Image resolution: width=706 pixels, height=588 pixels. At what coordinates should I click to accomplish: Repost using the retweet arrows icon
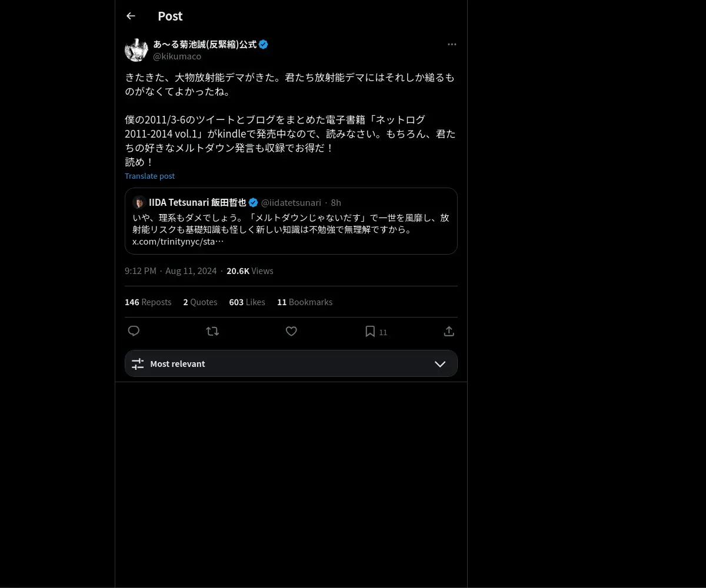pos(212,331)
